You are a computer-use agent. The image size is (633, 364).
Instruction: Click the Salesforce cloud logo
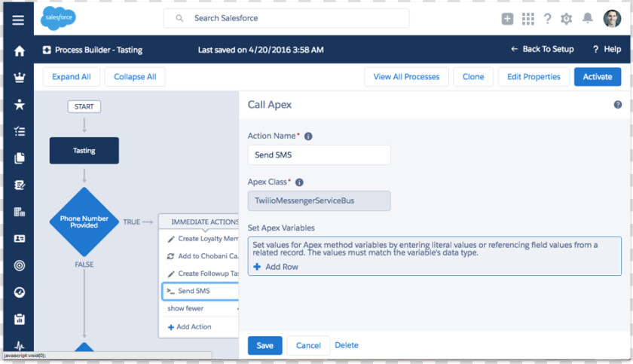pos(58,18)
